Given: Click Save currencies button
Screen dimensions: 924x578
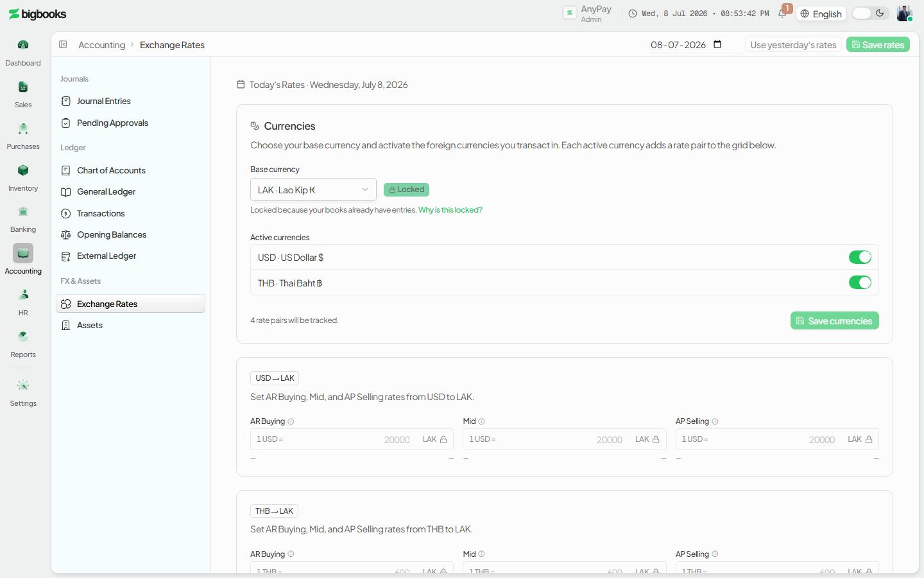Looking at the screenshot, I should point(834,320).
